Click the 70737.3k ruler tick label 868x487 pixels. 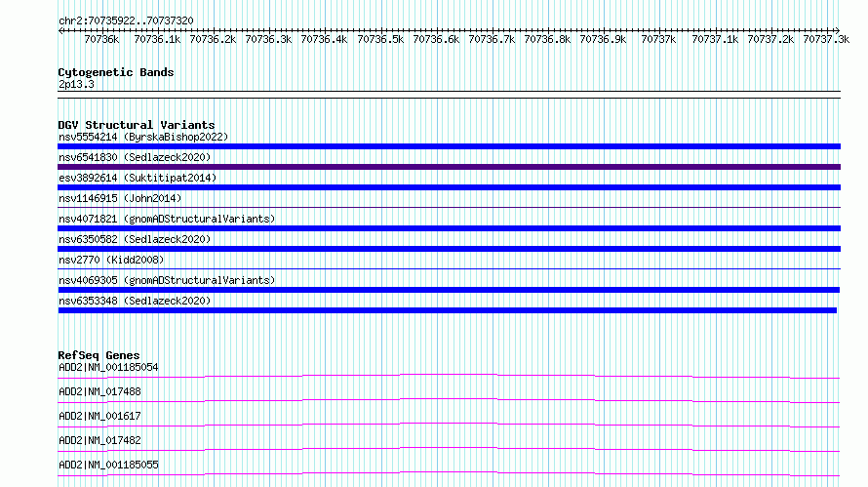(826, 39)
